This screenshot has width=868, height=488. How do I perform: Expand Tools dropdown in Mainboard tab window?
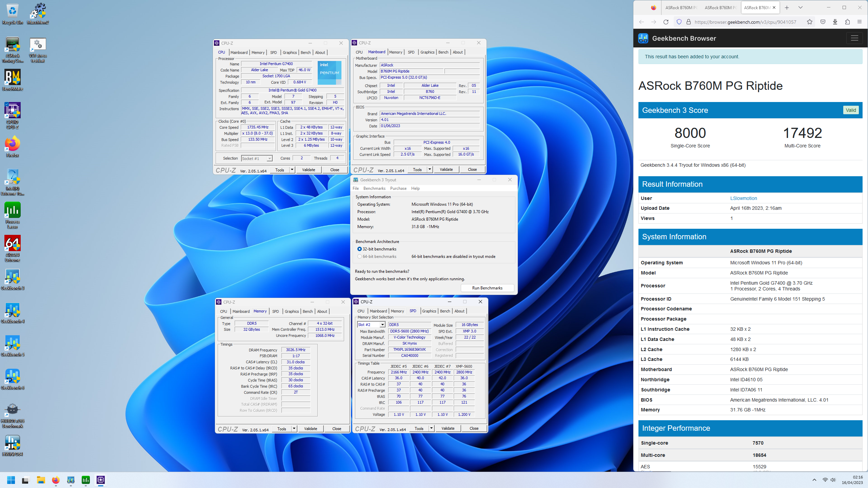click(x=430, y=169)
